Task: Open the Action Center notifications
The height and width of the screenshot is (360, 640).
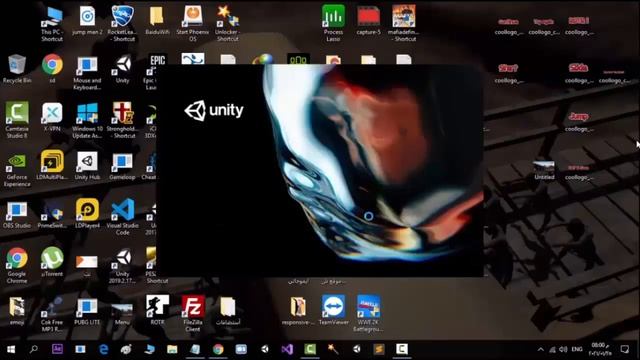Action: [x=624, y=349]
